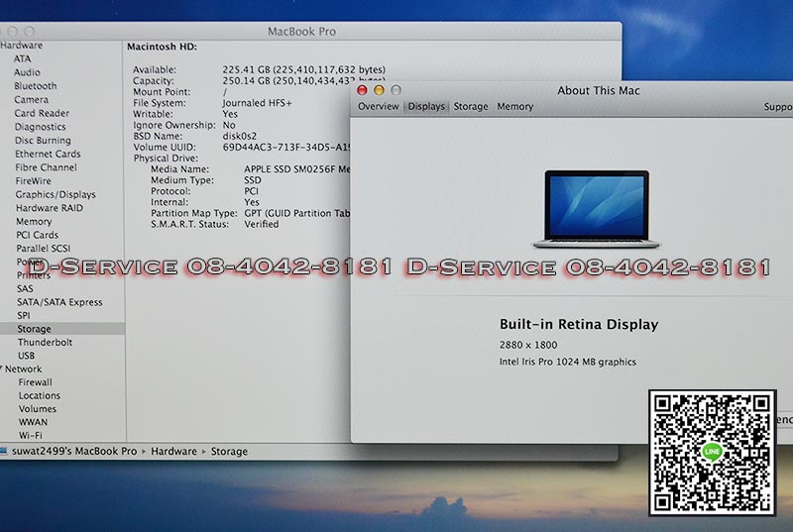Click Intel Iris Pro 1024 MB graphics text
The width and height of the screenshot is (793, 532).
(x=567, y=362)
